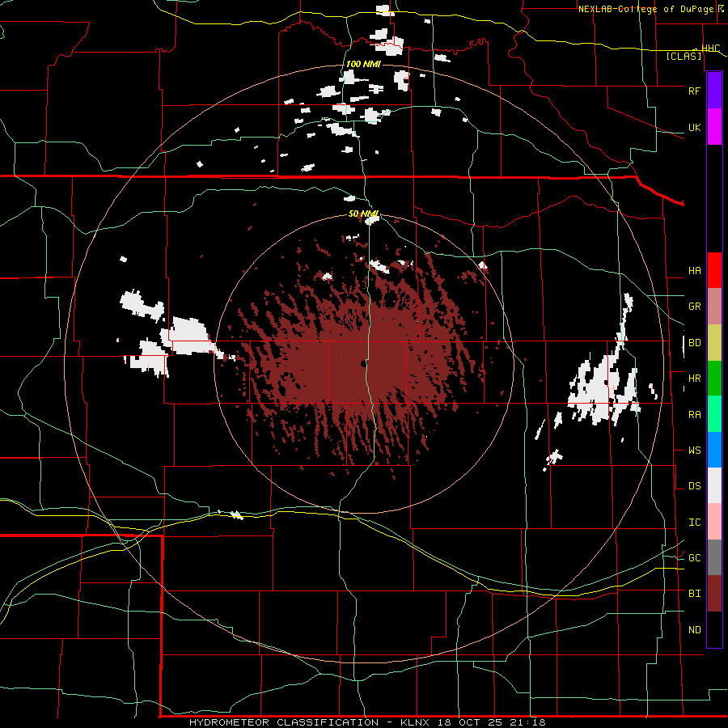
Task: Choose the WS blue legend swatch
Action: (x=714, y=450)
